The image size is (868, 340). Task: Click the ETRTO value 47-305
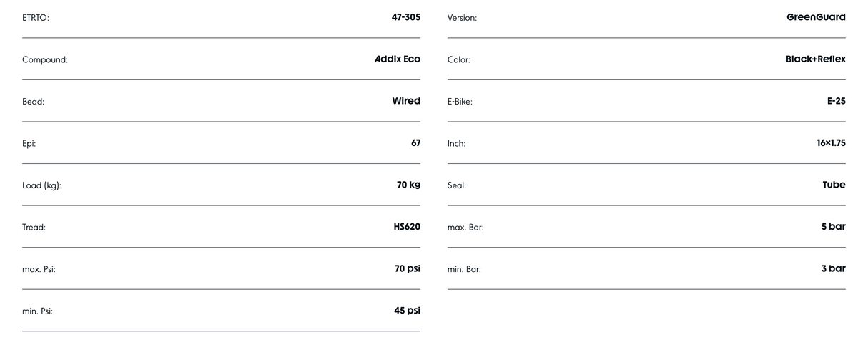click(401, 17)
